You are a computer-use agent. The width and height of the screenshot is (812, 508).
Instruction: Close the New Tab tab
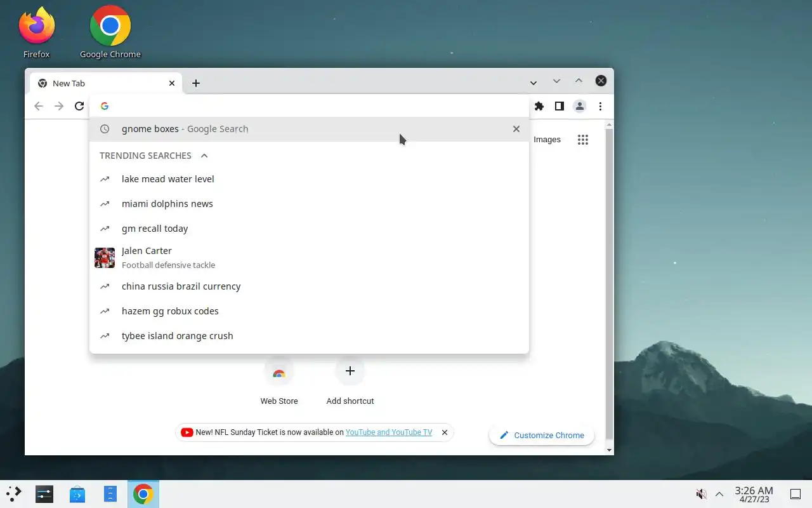tap(172, 83)
